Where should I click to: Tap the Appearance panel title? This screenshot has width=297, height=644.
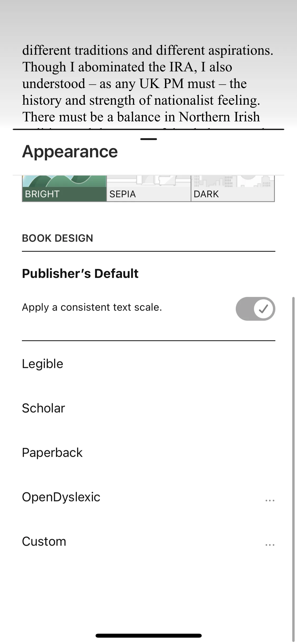[x=70, y=152]
